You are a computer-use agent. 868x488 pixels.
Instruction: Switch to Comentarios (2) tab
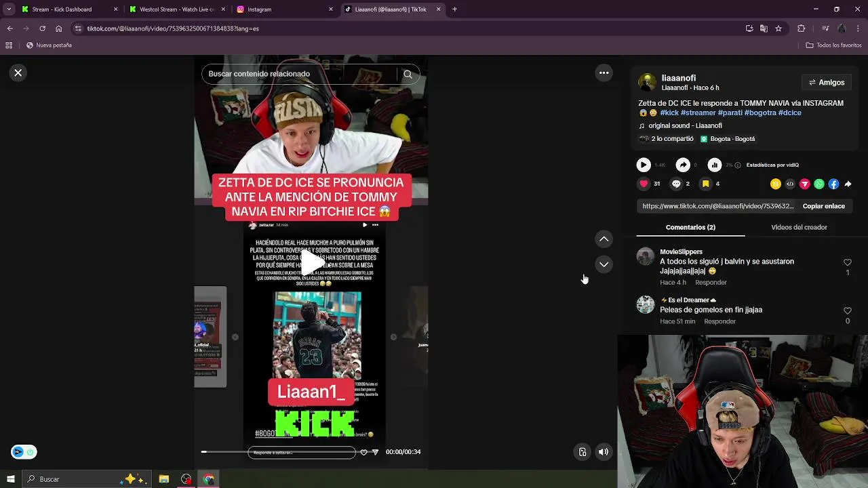[690, 227]
